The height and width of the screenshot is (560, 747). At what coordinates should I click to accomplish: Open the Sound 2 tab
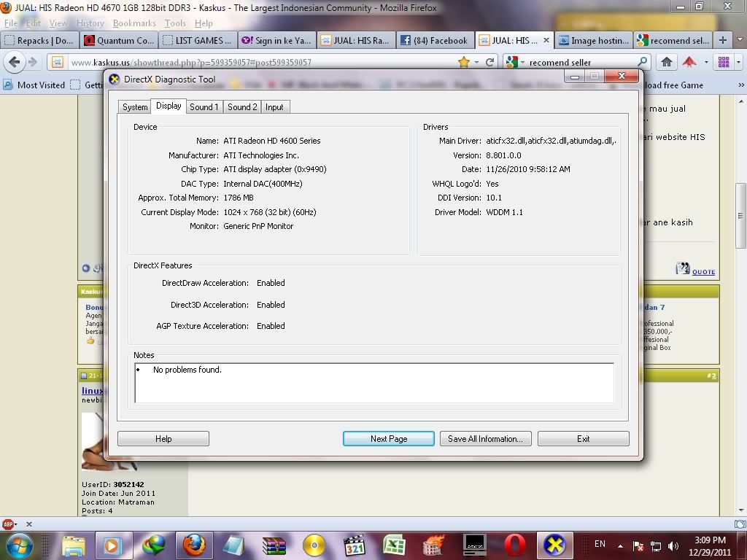(242, 106)
